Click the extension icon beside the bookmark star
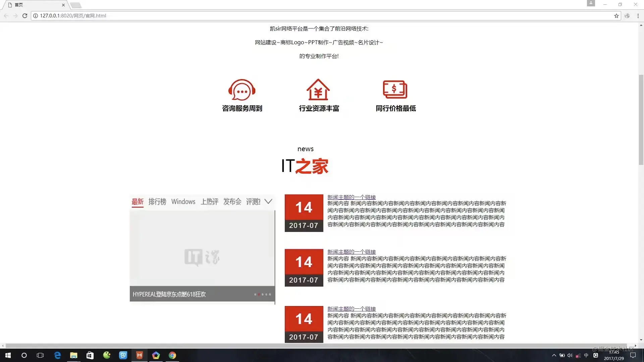Viewport: 644px width, 362px height. tap(627, 16)
